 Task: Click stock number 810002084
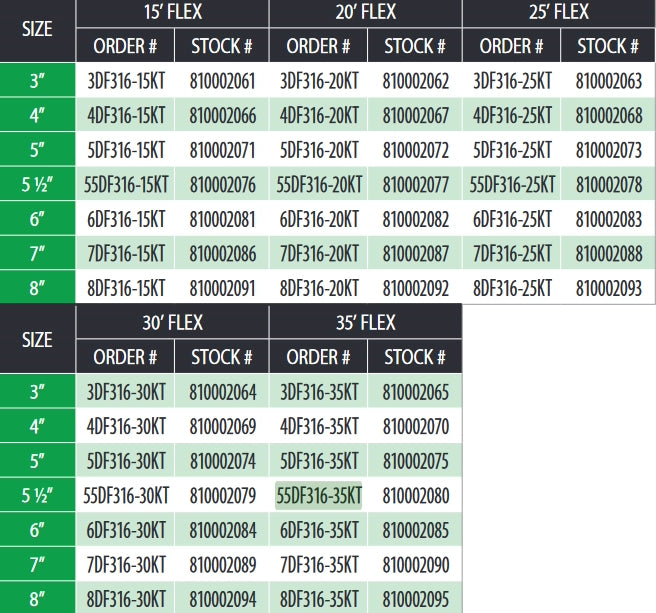[223, 530]
